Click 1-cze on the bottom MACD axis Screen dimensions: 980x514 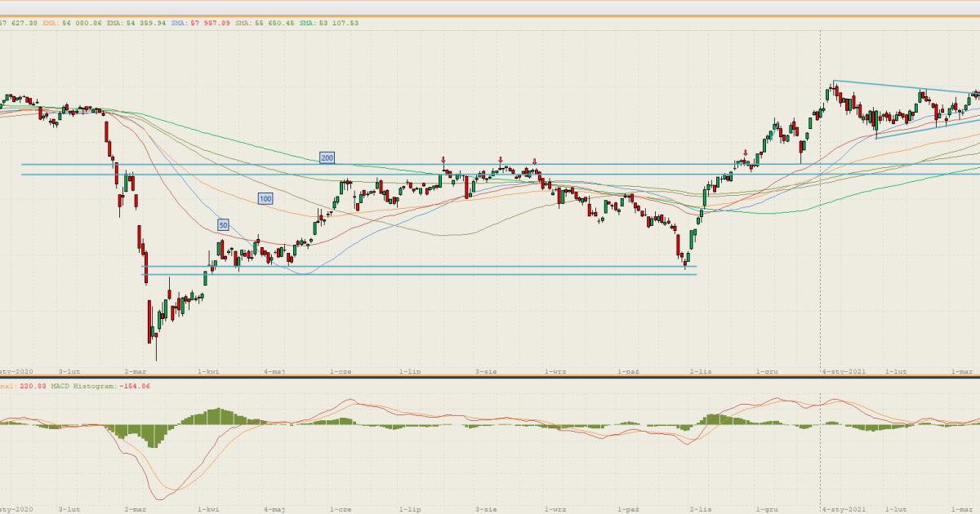pyautogui.click(x=341, y=509)
